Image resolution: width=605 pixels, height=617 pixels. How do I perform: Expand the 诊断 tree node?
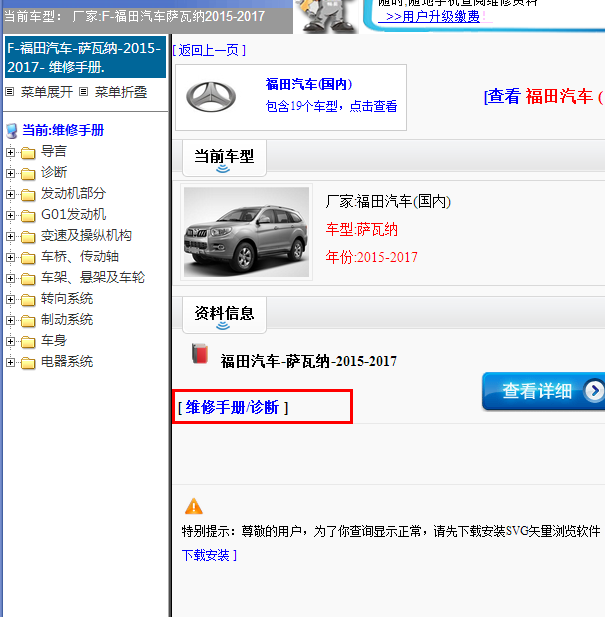10,174
